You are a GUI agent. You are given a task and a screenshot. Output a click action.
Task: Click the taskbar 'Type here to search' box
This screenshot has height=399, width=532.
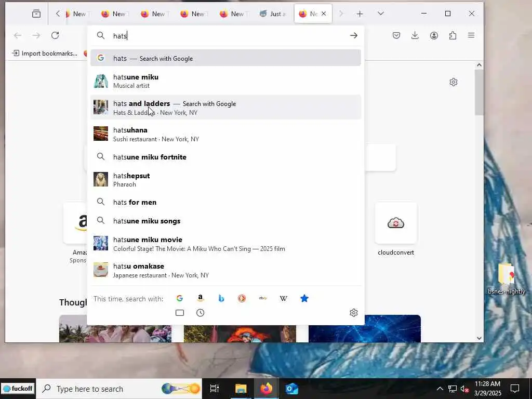[x=119, y=389]
